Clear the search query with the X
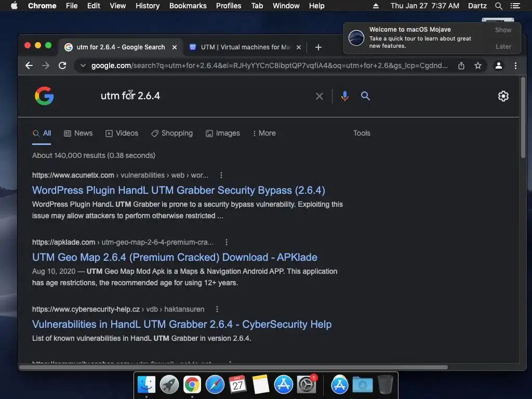 [x=320, y=96]
